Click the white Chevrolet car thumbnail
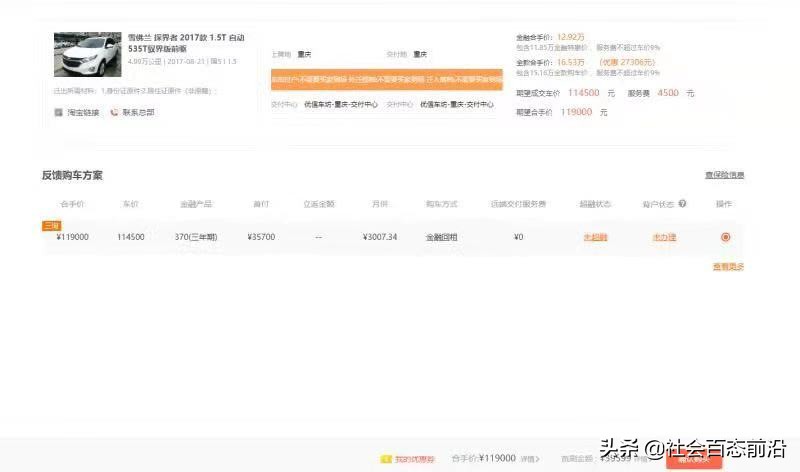Screen dimensions: 800x472 88,54
